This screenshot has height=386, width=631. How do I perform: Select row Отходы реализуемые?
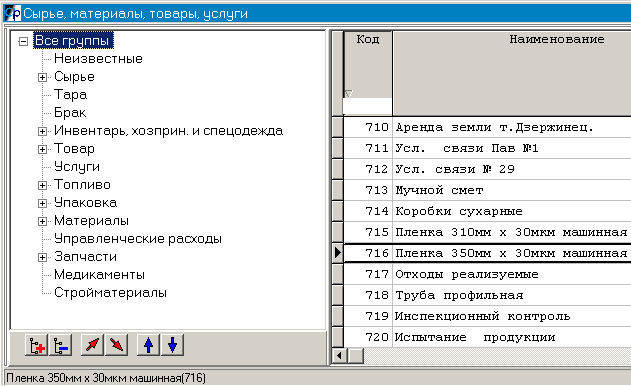[x=512, y=275]
